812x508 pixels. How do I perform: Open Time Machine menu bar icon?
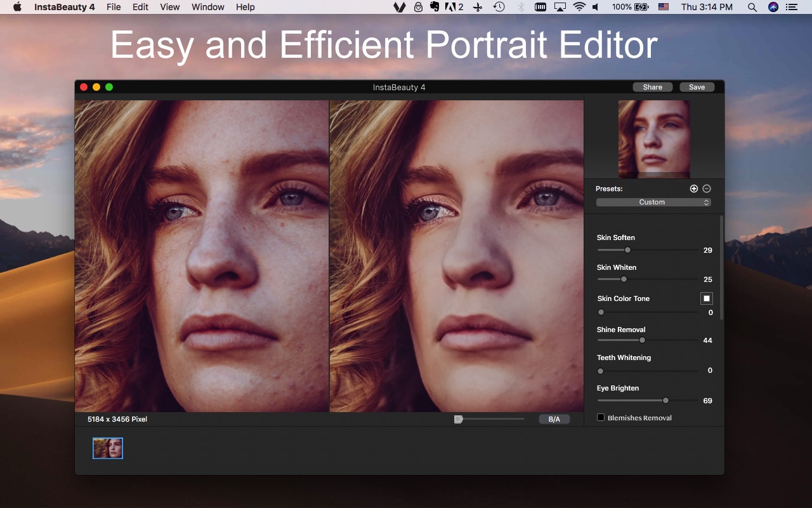tap(499, 7)
